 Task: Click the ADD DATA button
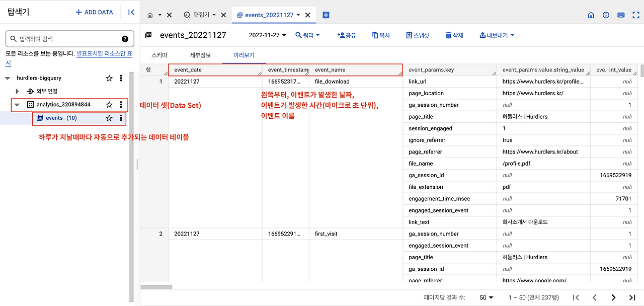[94, 12]
